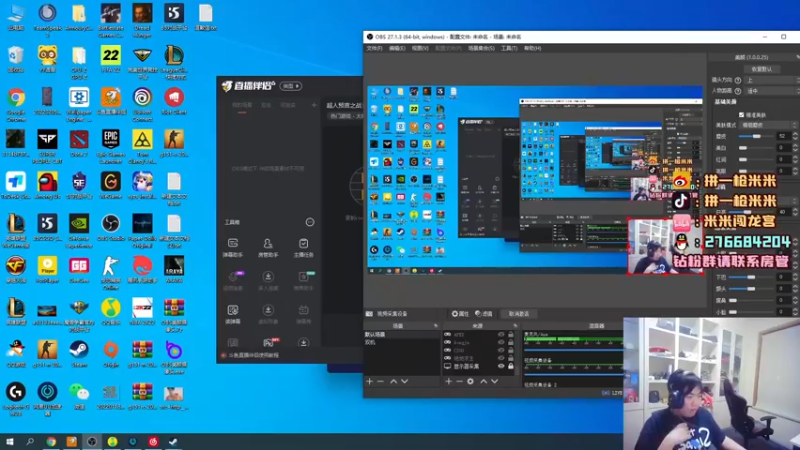Add a new source in OBS
The width and height of the screenshot is (800, 450).
point(448,381)
